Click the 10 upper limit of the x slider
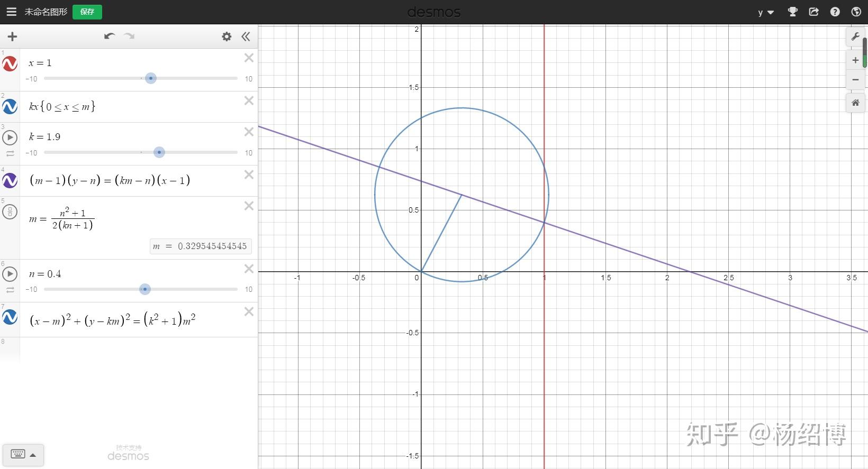 pyautogui.click(x=248, y=79)
